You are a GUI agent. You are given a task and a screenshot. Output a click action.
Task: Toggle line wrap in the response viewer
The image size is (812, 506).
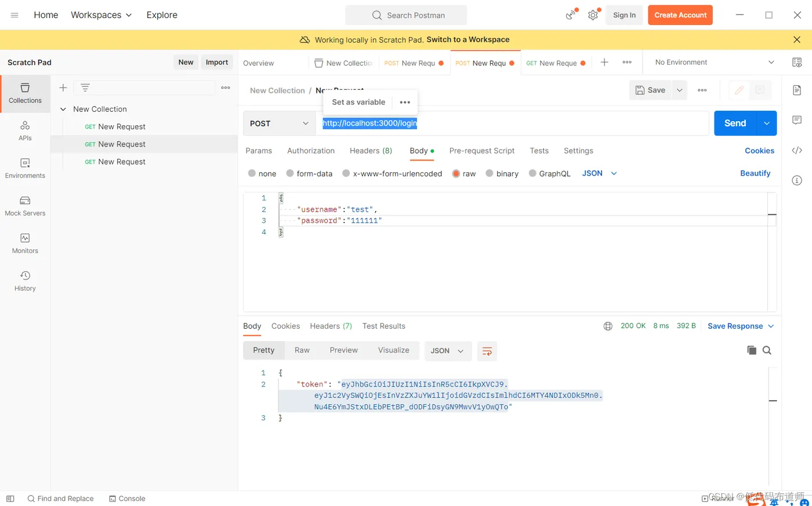tap(487, 351)
